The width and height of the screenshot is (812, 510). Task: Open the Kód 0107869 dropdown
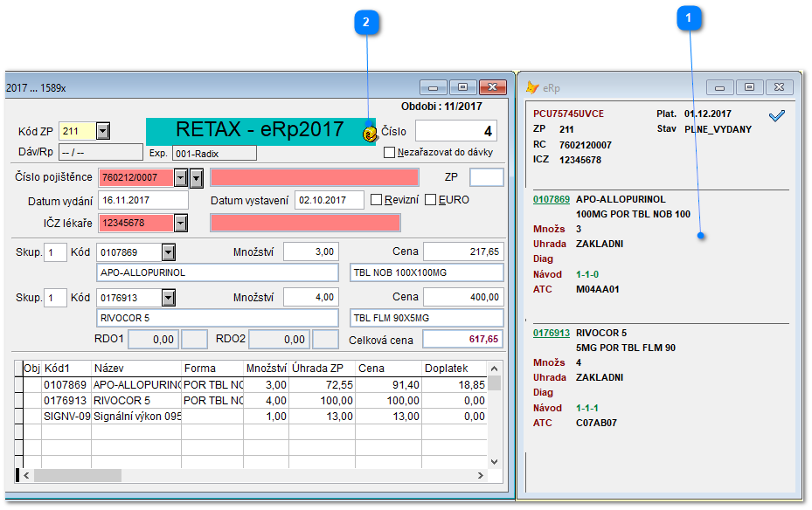169,252
